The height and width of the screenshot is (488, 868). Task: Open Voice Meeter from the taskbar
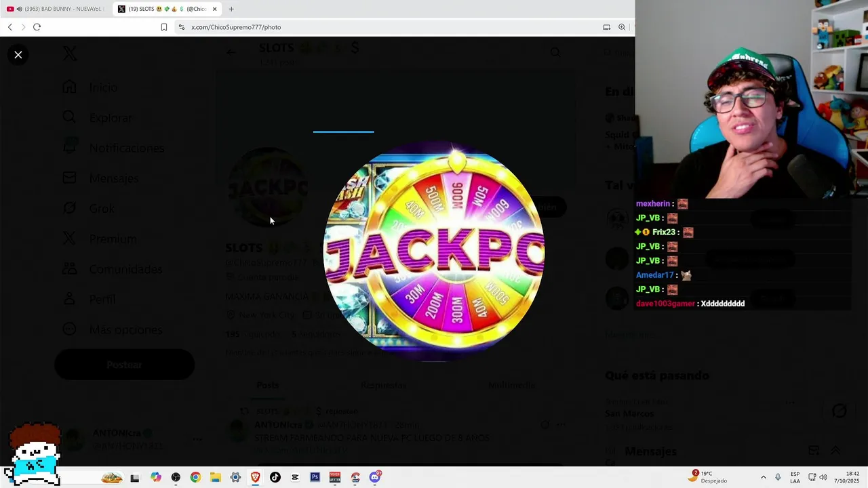335,478
